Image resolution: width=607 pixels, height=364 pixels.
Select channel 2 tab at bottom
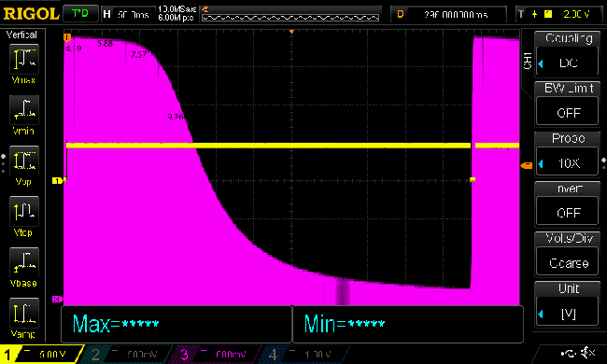point(126,354)
